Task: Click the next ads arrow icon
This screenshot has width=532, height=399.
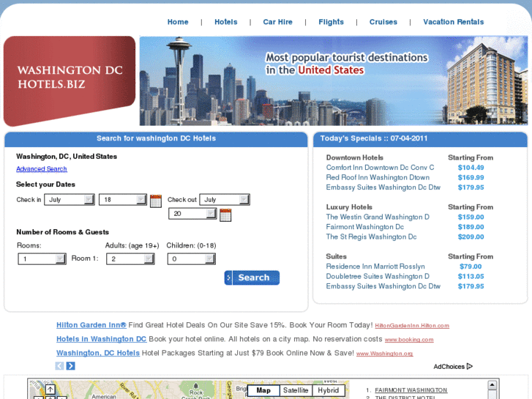Action: 70,366
